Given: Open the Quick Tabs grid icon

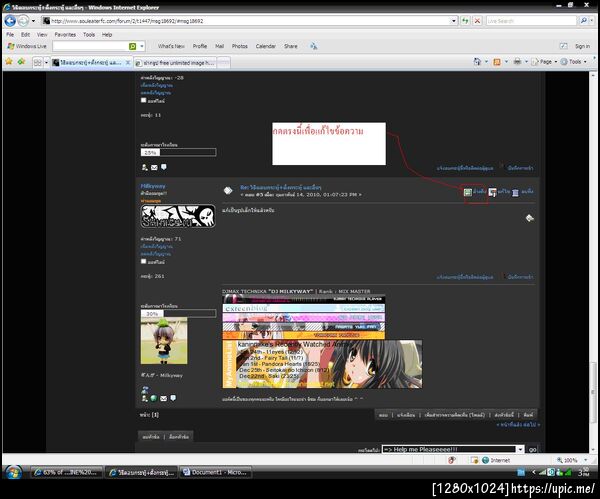Looking at the screenshot, I should tap(38, 62).
